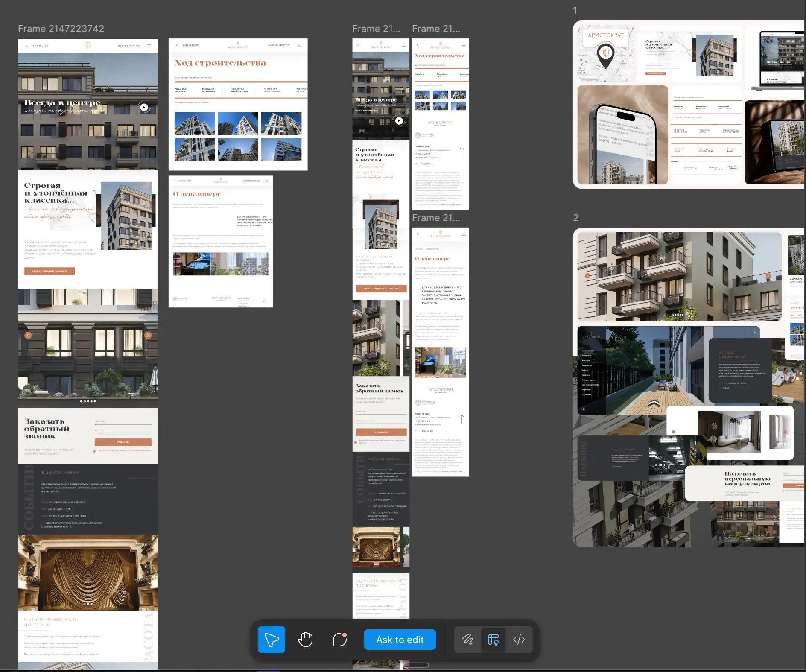Screen dimensions: 806x672
Task: Activate the Comment tool
Action: point(339,640)
